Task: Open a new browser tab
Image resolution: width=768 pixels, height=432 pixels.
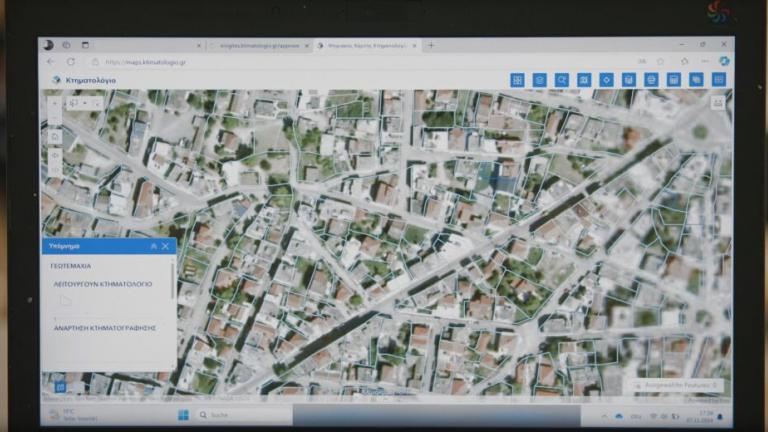Action: pos(431,45)
